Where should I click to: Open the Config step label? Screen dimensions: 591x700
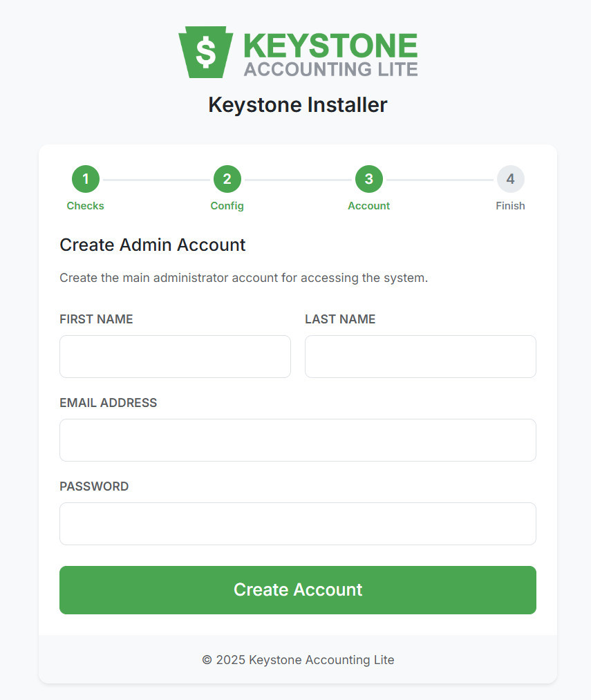pos(227,205)
